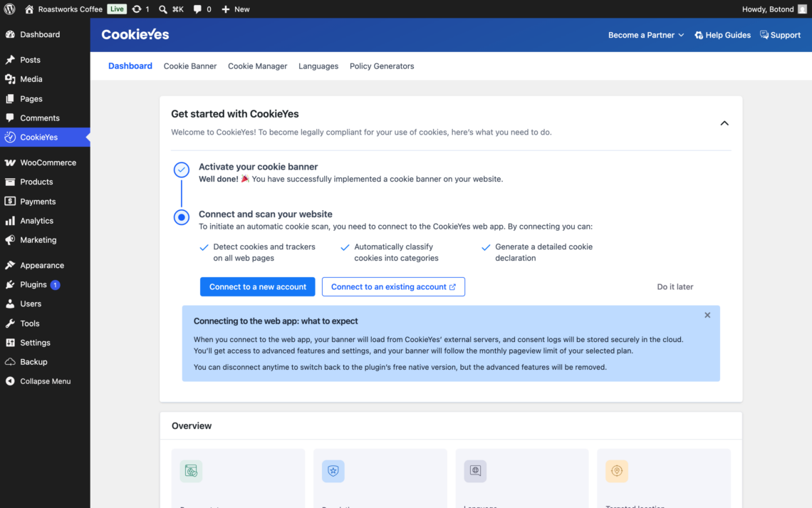Click the Live status badge
Image resolution: width=812 pixels, height=508 pixels.
point(117,9)
